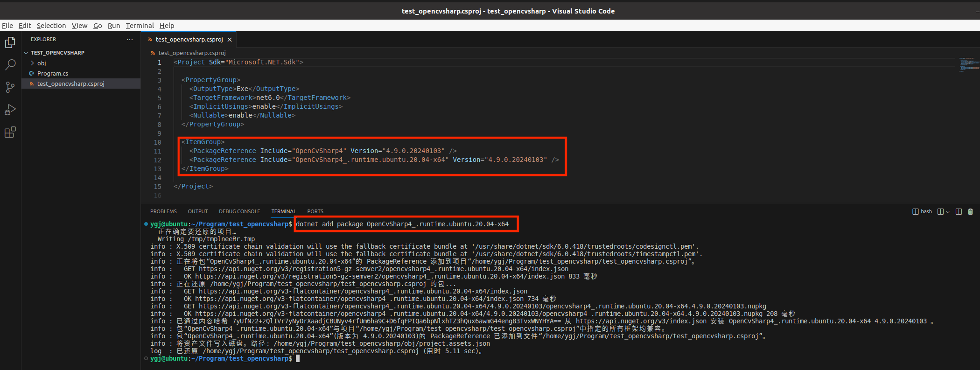
Task: Place cursor on the TargetFramework net6.0 line
Action: (x=270, y=98)
